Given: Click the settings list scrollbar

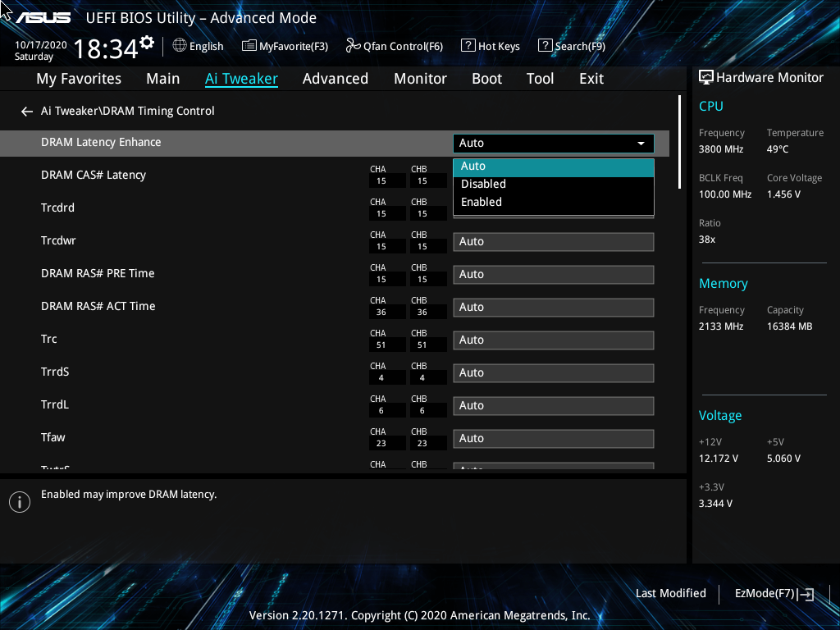Looking at the screenshot, I should pyautogui.click(x=679, y=142).
